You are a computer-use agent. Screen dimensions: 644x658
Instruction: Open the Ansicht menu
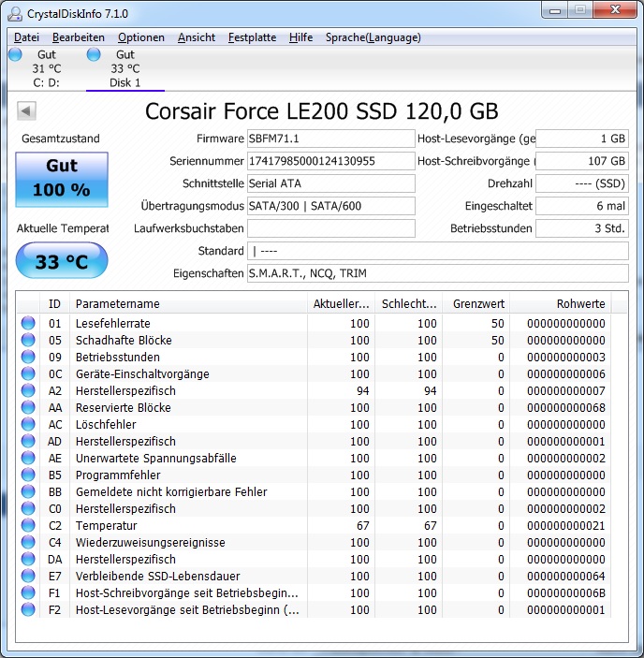(197, 37)
